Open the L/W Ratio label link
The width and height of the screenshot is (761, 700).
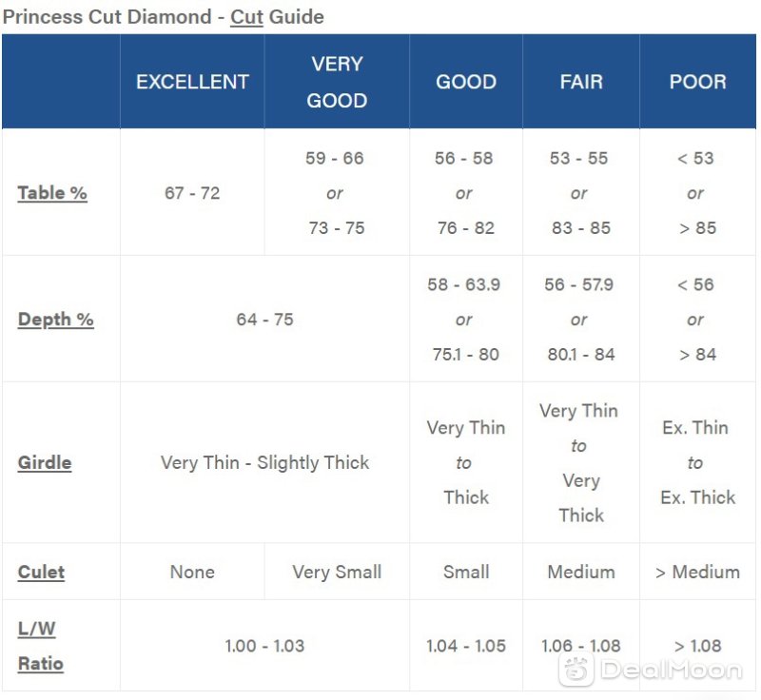pyautogui.click(x=41, y=646)
